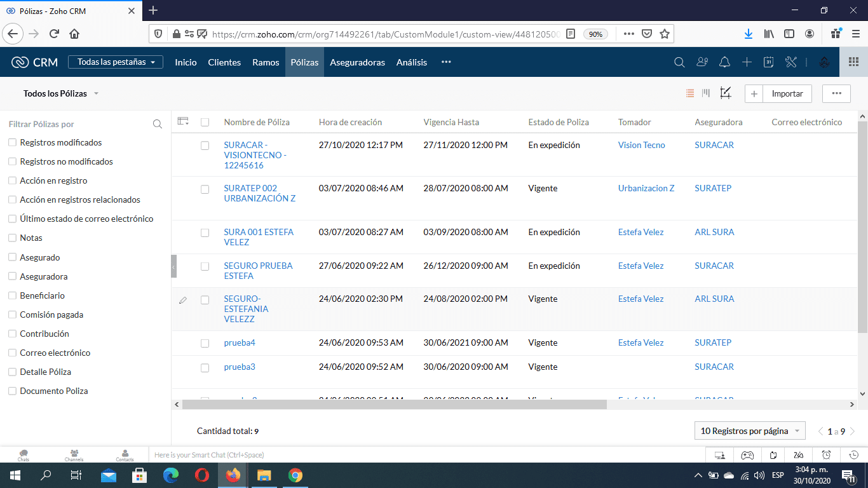Image resolution: width=868 pixels, height=488 pixels.
Task: Click the game controller icon in bottom bar
Action: click(x=746, y=455)
